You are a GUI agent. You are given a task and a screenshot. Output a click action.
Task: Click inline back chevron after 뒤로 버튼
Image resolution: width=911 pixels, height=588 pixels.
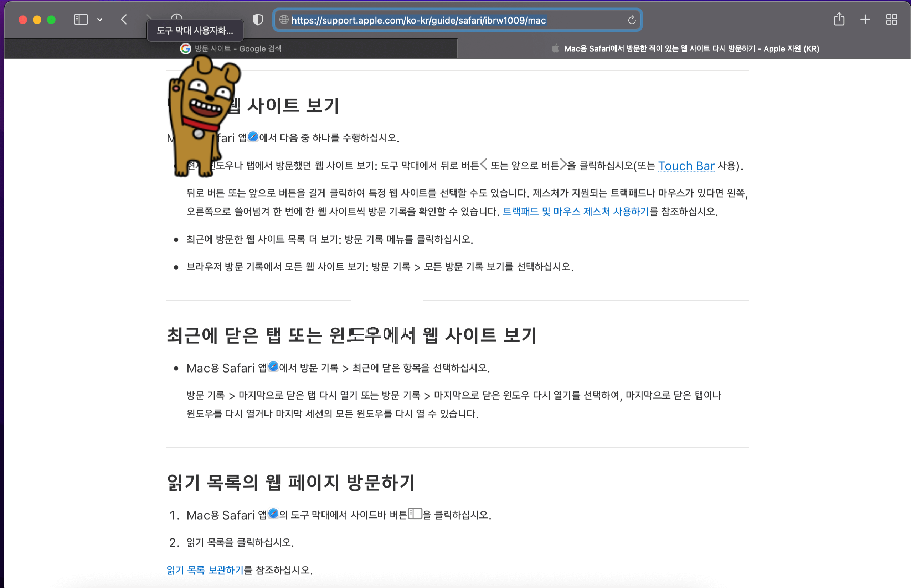tap(484, 165)
